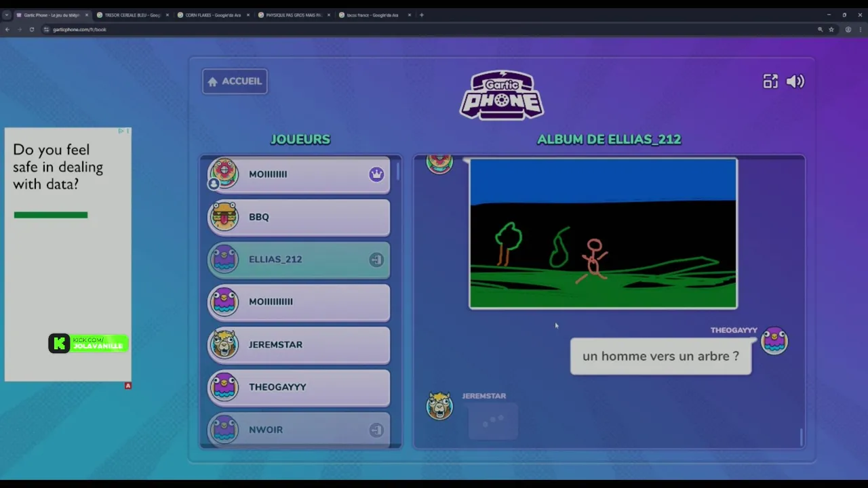
Task: Select ELLIAS_212 in the players list
Action: 298,260
